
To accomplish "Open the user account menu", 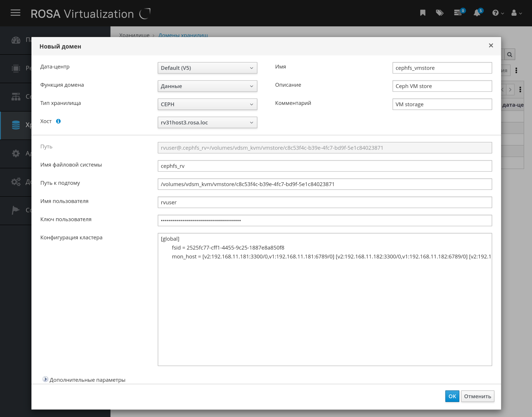I will pos(516,13).
